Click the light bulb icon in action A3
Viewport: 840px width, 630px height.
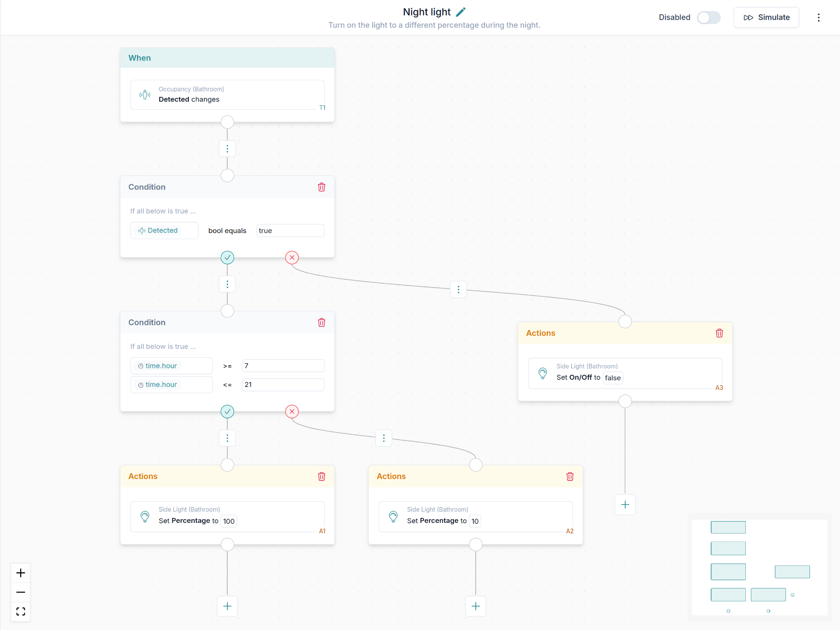[543, 373]
